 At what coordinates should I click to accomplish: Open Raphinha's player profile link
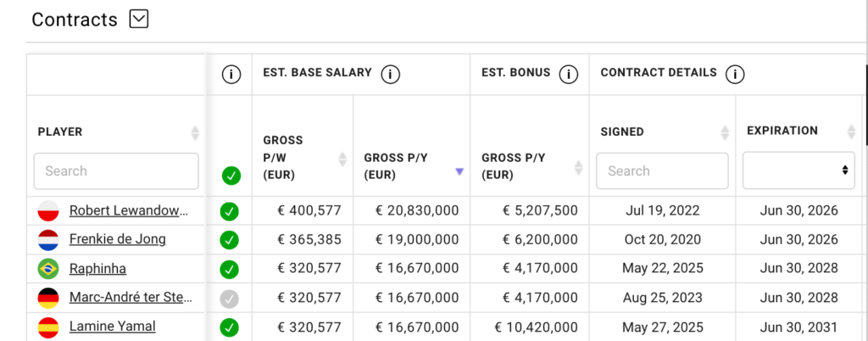point(97,268)
